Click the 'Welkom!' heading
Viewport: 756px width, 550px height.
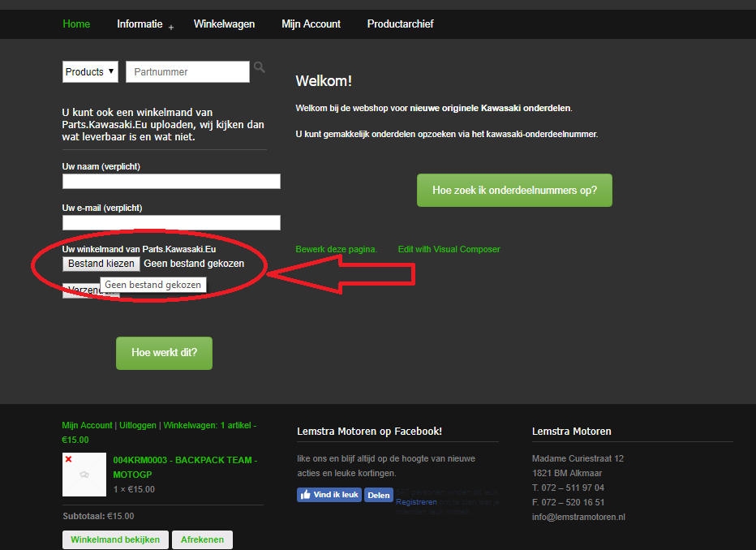tap(324, 81)
